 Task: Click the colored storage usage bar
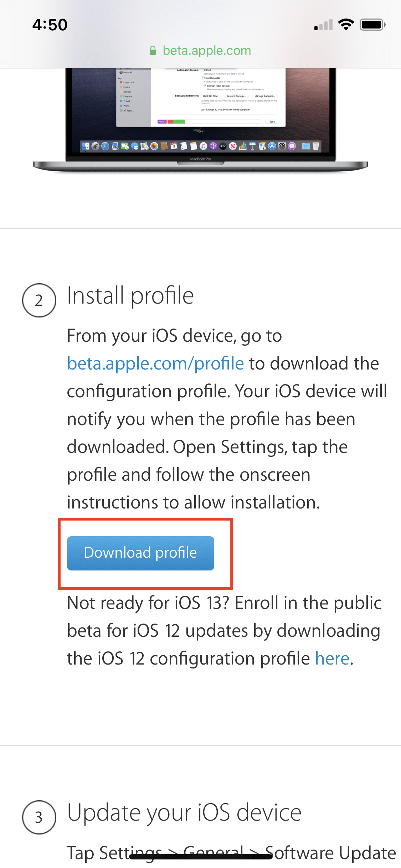171,122
